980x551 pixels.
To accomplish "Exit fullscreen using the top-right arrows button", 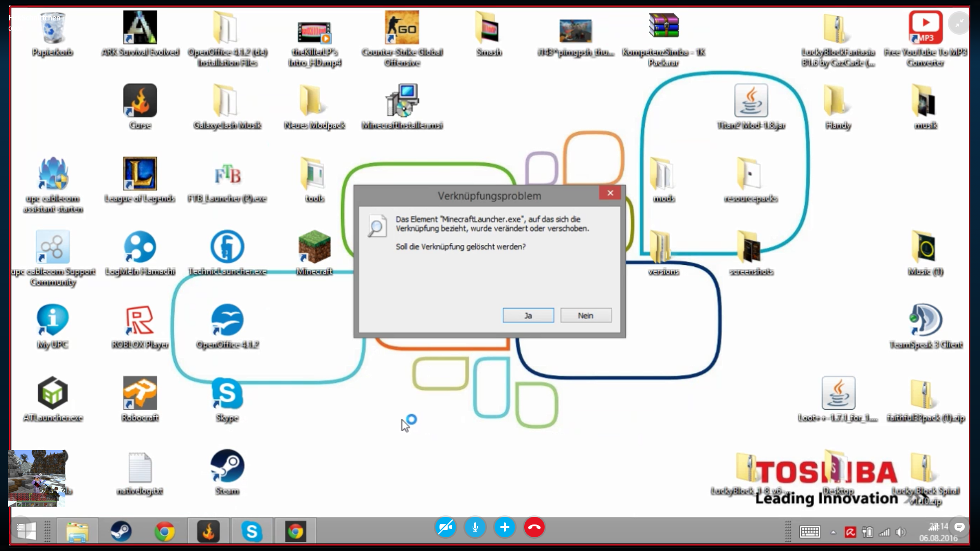I will tap(960, 23).
